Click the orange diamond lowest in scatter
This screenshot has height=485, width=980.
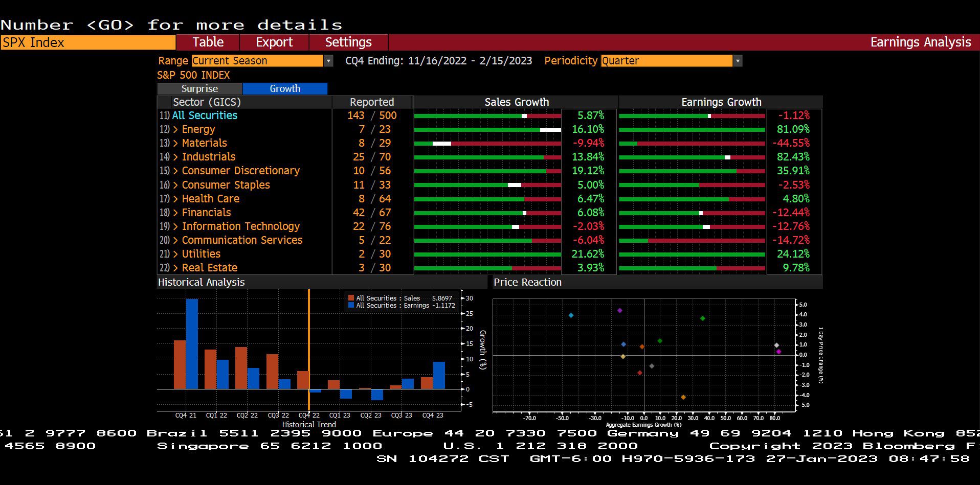(683, 397)
